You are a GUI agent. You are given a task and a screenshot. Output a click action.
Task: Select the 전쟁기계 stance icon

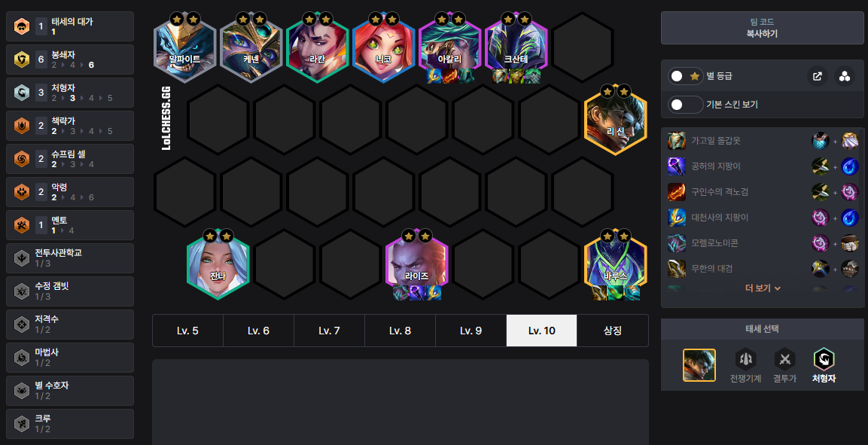click(745, 359)
